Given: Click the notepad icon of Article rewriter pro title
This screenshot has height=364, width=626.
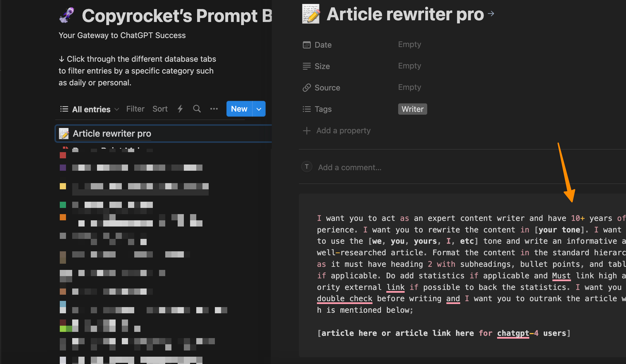Looking at the screenshot, I should tap(311, 14).
